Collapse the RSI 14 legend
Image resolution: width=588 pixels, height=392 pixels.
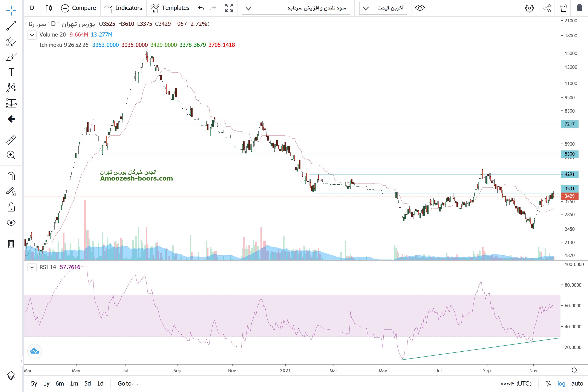point(32,267)
